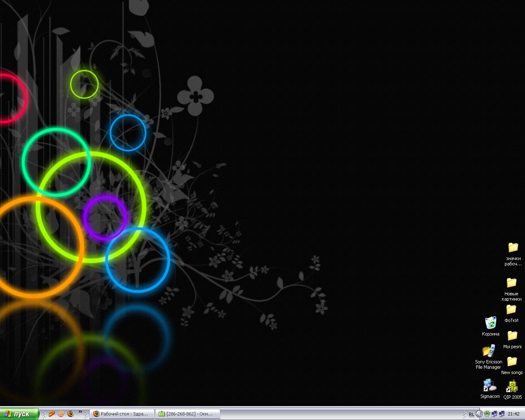Click the green QIP tray icon
The width and height of the screenshot is (525, 420).
(x=487, y=414)
